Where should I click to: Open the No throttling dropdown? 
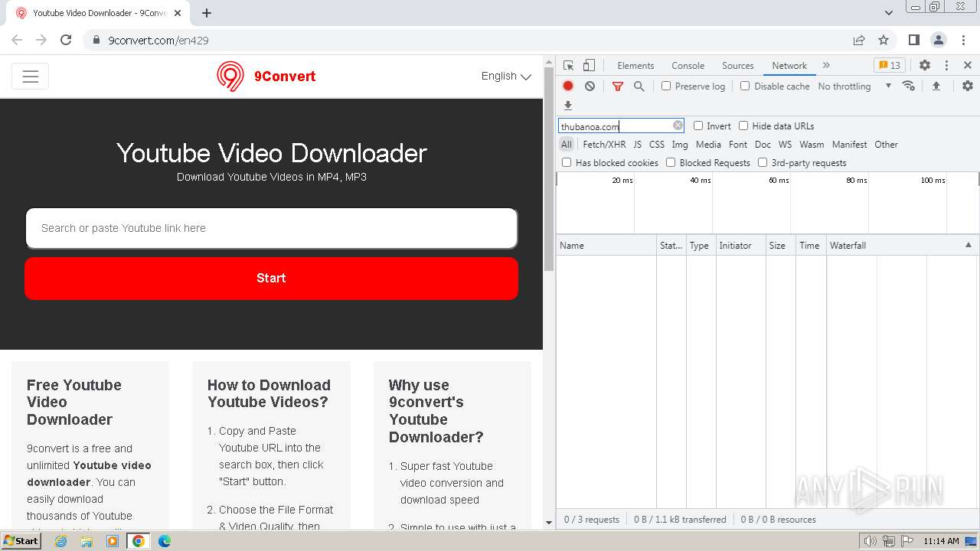pyautogui.click(x=854, y=86)
